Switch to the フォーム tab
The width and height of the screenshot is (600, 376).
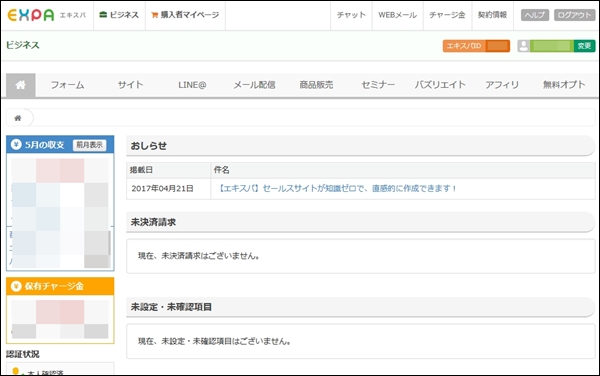click(67, 85)
